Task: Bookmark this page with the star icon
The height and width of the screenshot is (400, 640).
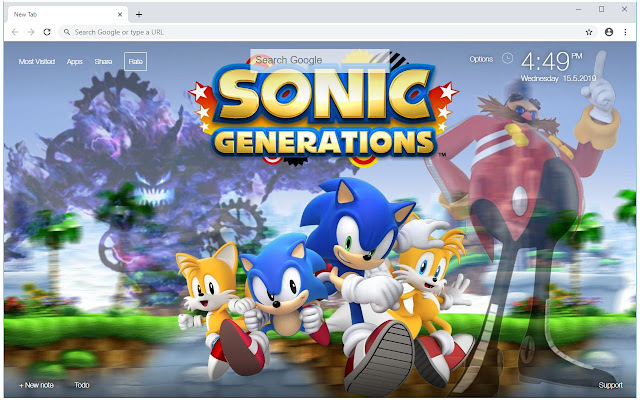Action: tap(589, 32)
